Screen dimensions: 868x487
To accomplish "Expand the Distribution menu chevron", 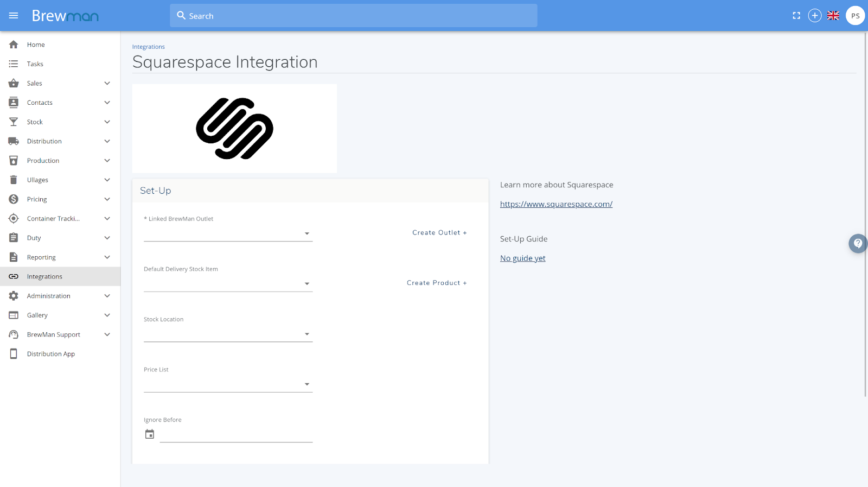I will coord(107,141).
